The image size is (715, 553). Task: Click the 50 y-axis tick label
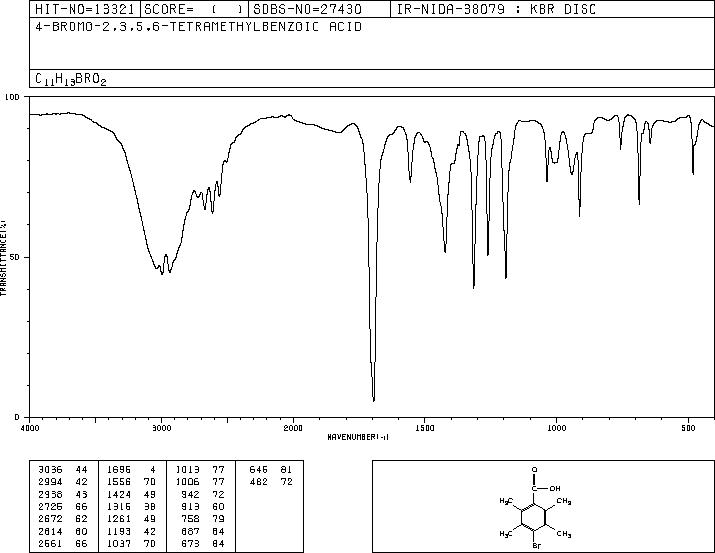coord(15,257)
